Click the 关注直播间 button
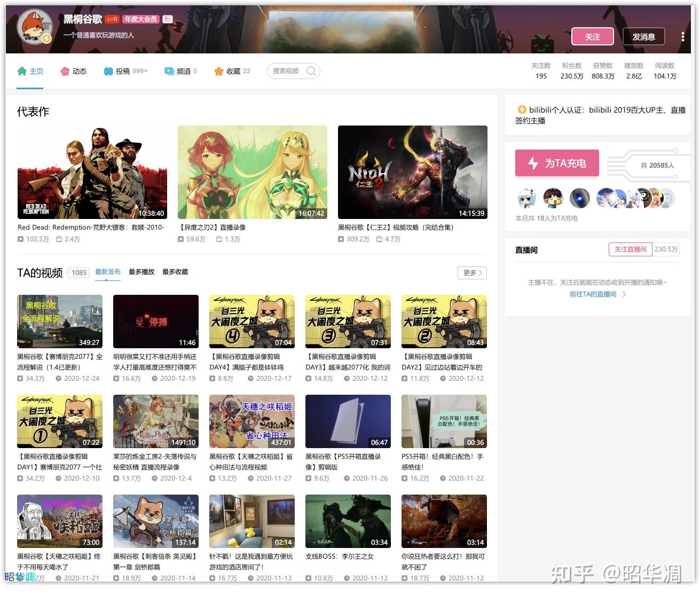Viewport: 700px width, 603px height. [x=630, y=249]
